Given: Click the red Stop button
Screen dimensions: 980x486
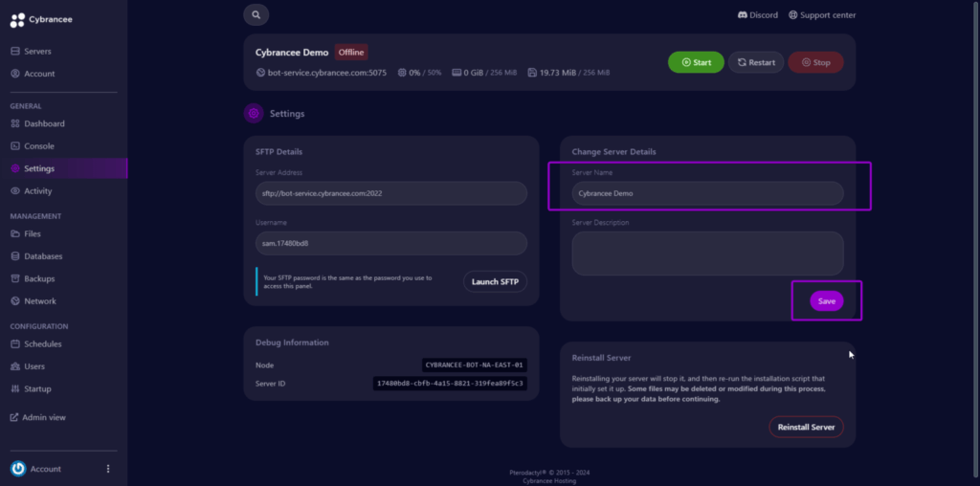Looking at the screenshot, I should tap(815, 62).
